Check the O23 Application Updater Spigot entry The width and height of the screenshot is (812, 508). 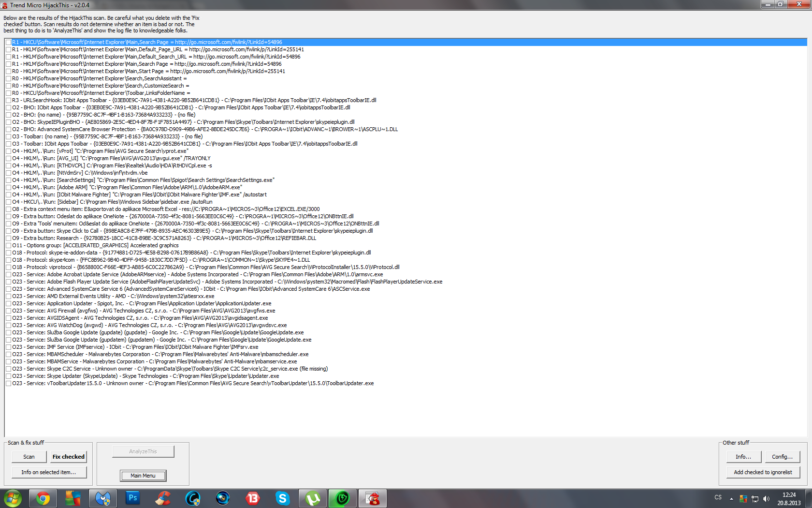(9, 304)
